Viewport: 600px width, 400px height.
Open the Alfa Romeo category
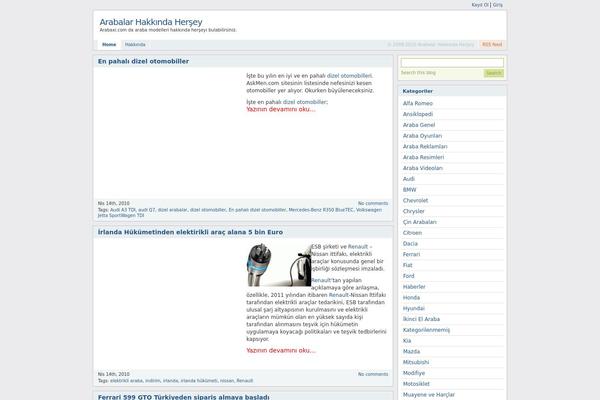(418, 103)
